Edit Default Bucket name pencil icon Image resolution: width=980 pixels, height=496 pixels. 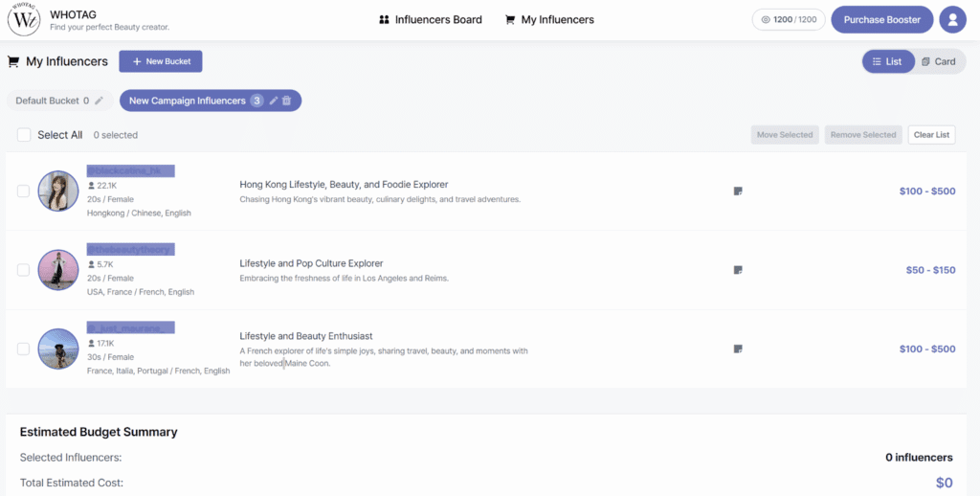pyautogui.click(x=99, y=101)
